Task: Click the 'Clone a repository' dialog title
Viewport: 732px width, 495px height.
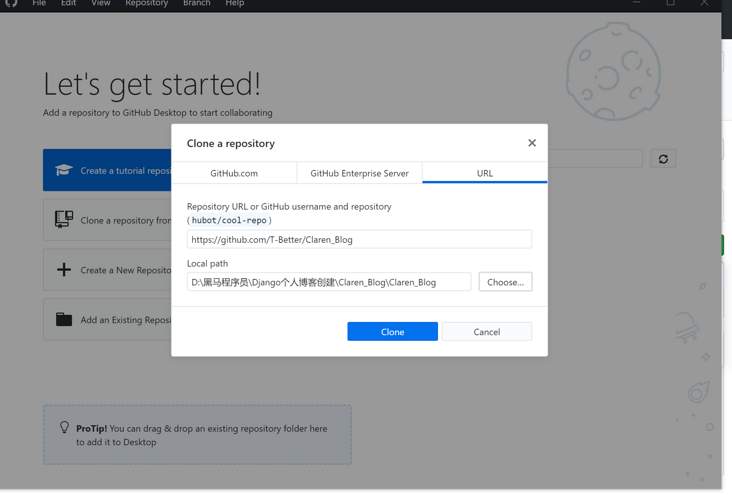Action: (x=231, y=143)
